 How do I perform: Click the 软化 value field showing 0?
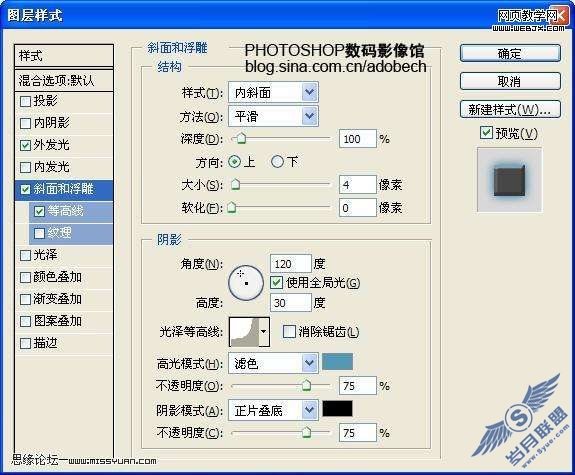coord(358,208)
